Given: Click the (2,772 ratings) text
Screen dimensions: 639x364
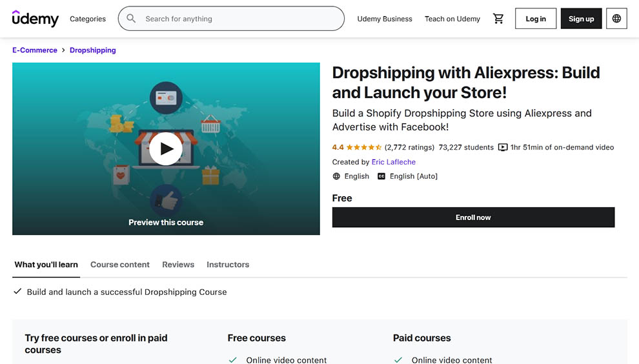Looking at the screenshot, I should click(409, 147).
